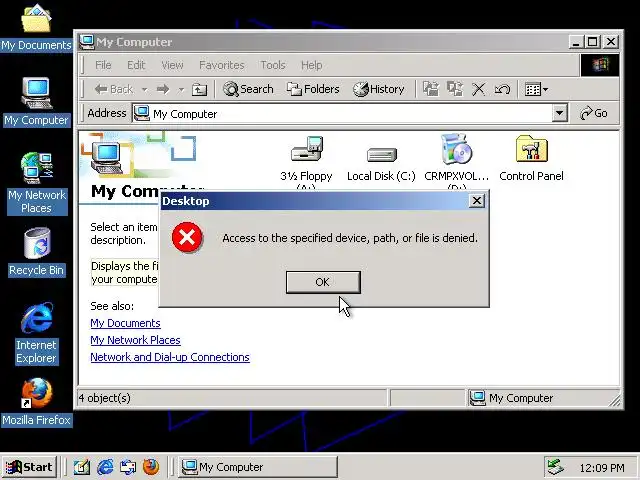Expand the Back history dropdown arrow
Screen dimensions: 640x480
144,89
